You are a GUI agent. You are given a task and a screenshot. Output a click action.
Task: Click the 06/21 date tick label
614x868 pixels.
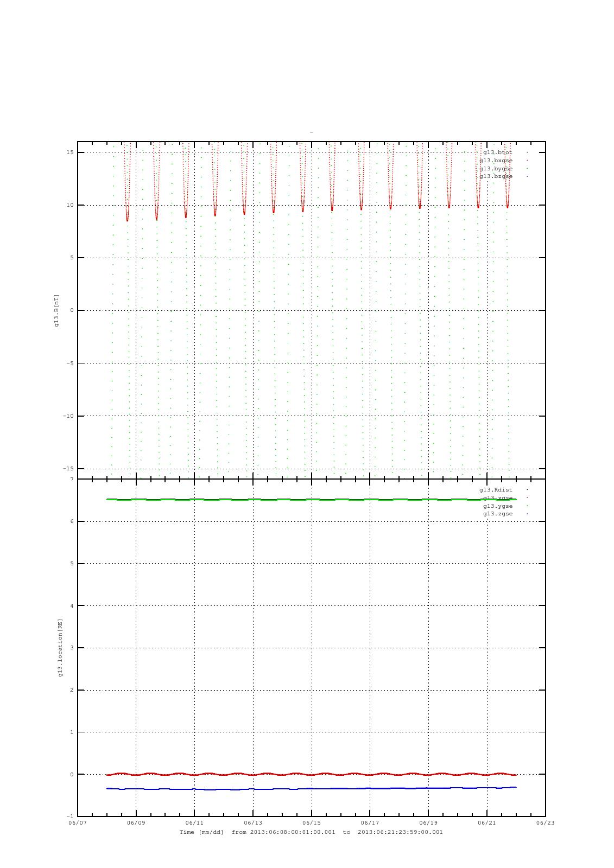[x=487, y=823]
